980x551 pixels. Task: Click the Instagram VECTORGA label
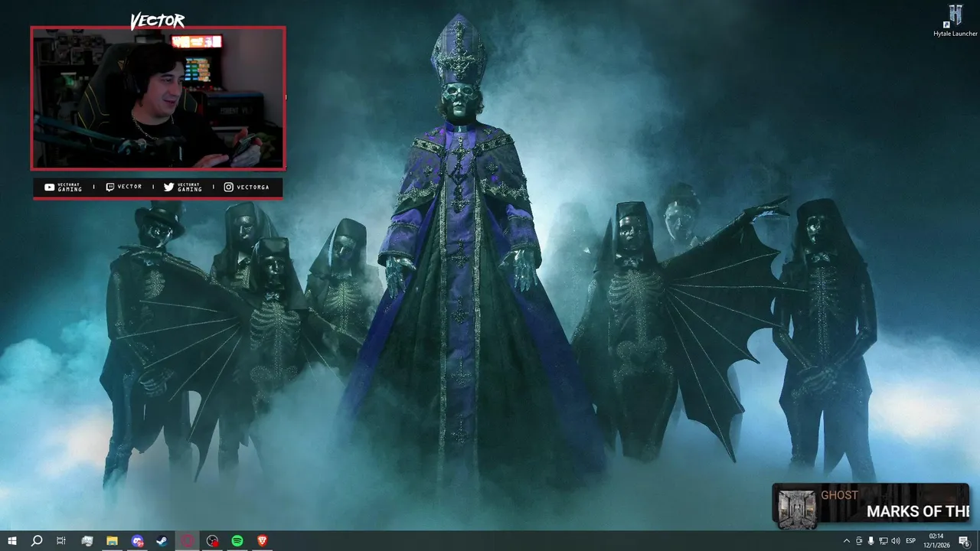pyautogui.click(x=247, y=187)
